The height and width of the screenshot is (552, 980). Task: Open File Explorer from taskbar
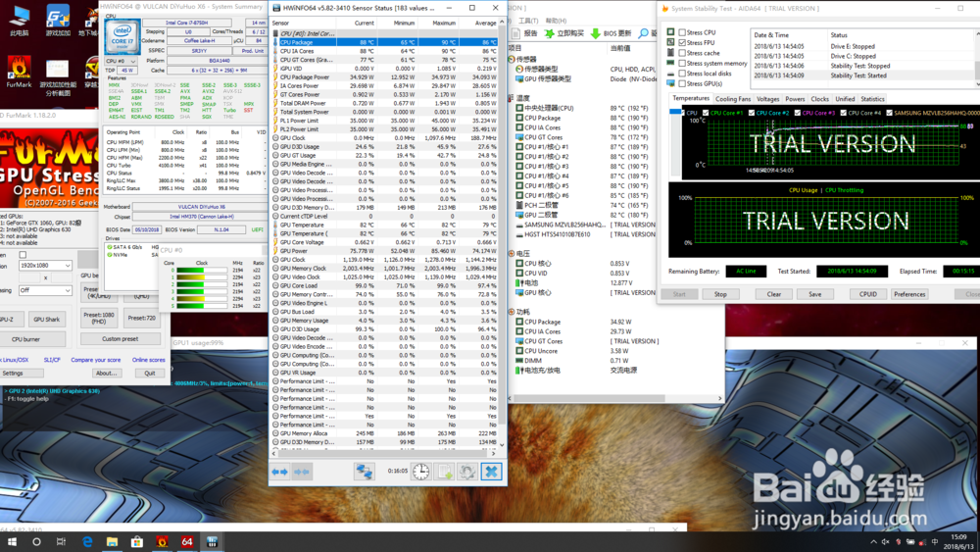click(x=112, y=542)
